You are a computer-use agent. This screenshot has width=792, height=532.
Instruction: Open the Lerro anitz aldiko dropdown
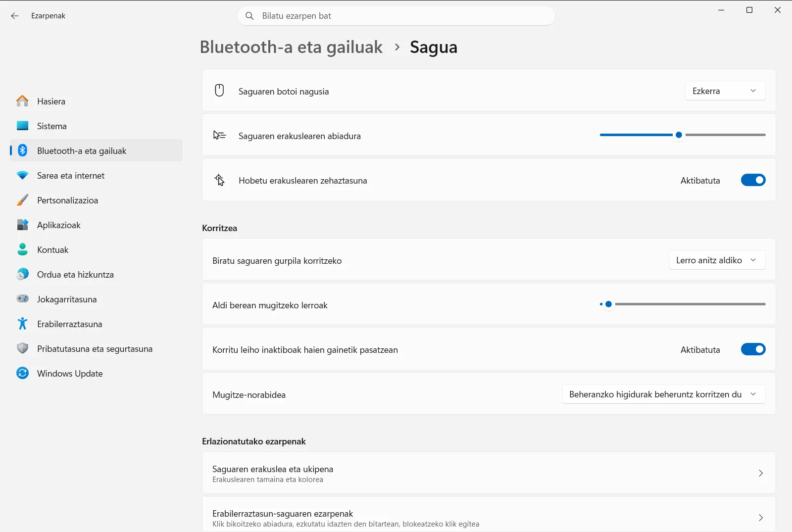[717, 260]
